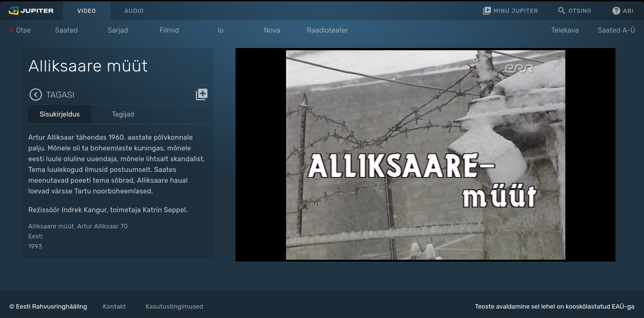Open the Otse live menu item
Screen dimensions: 644x318
click(x=23, y=30)
